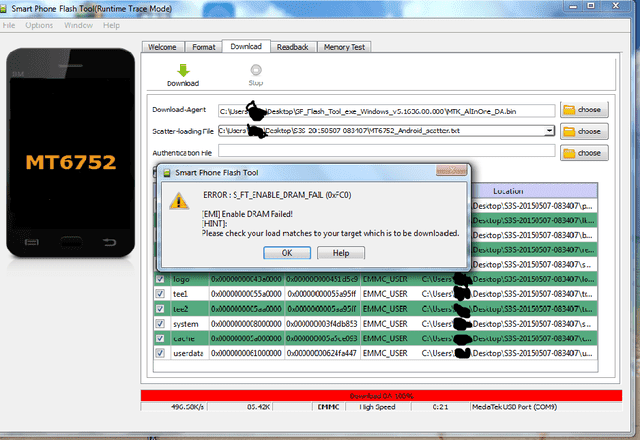The height and width of the screenshot is (440, 640).
Task: Switch to the Readback tab
Action: (x=293, y=47)
